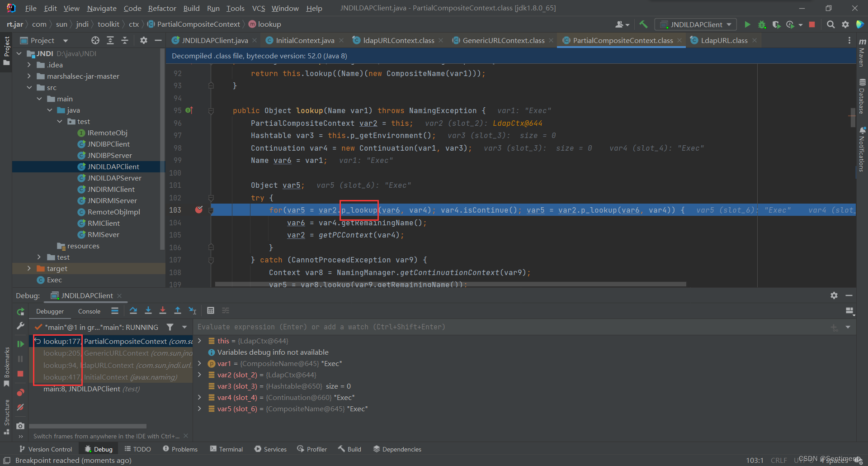Viewport: 868px width, 466px height.
Task: Open View Breakpoints icon
Action: pos(20,392)
